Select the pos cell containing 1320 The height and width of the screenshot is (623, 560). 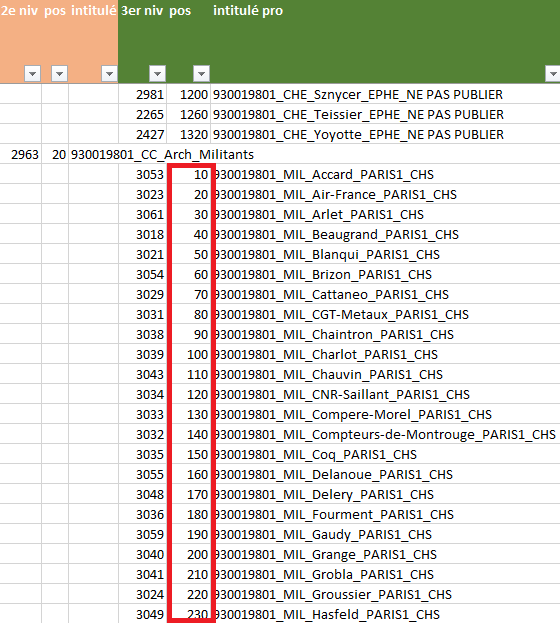tap(189, 134)
